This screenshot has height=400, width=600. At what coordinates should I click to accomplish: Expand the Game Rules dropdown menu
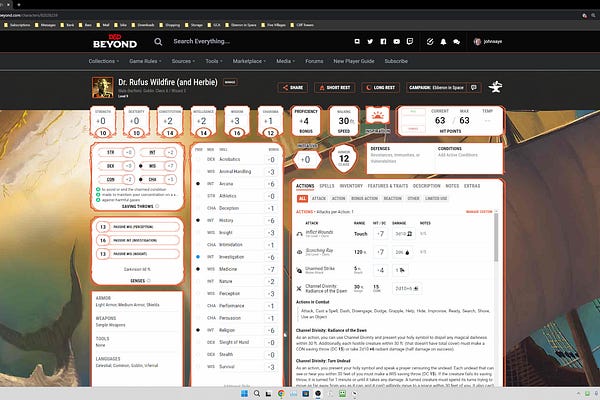coord(145,61)
